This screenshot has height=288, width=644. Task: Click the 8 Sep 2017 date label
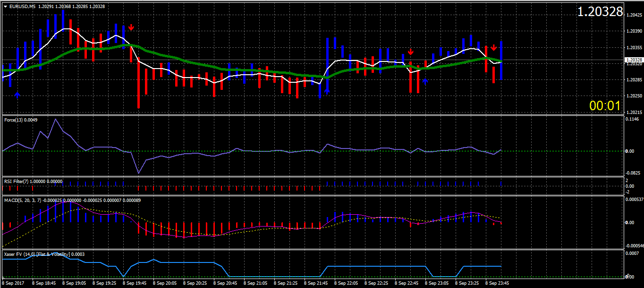tap(13, 283)
